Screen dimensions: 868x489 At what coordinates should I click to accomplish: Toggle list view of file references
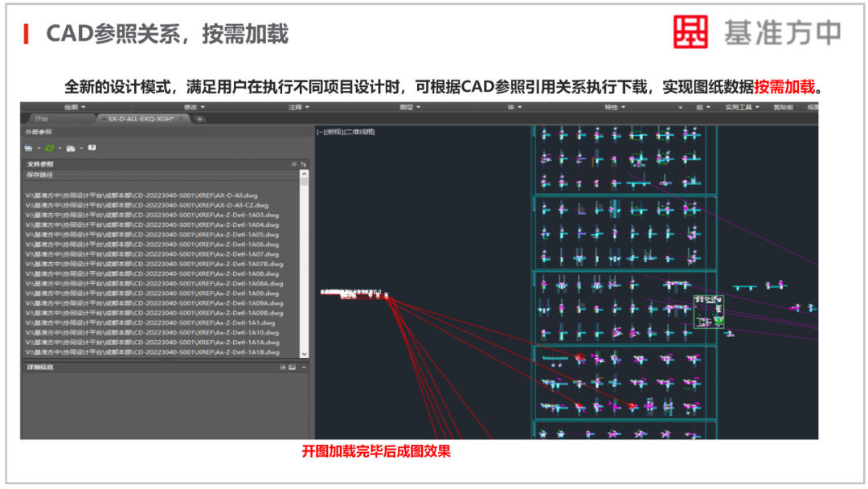(295, 163)
